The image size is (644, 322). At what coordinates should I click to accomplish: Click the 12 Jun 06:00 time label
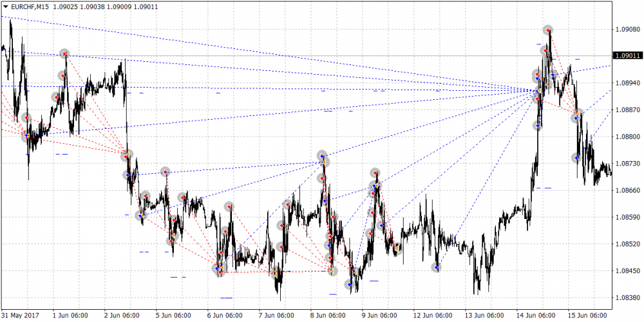coord(433,316)
